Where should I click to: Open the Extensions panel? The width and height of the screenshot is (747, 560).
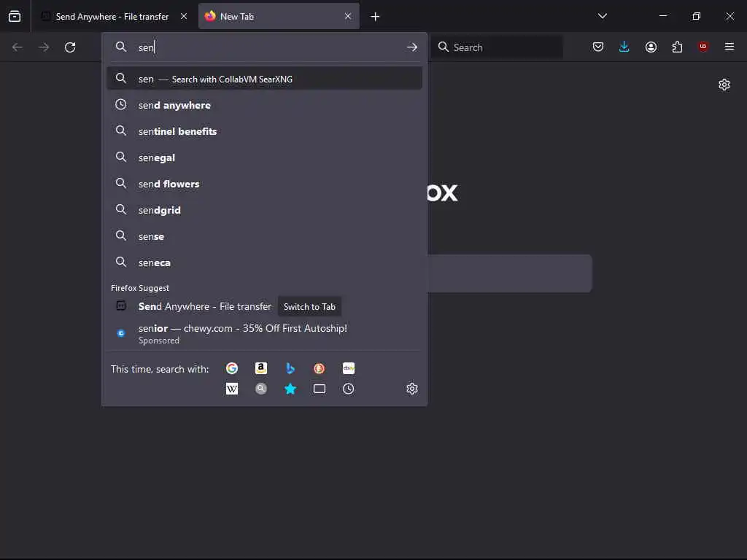click(x=677, y=47)
